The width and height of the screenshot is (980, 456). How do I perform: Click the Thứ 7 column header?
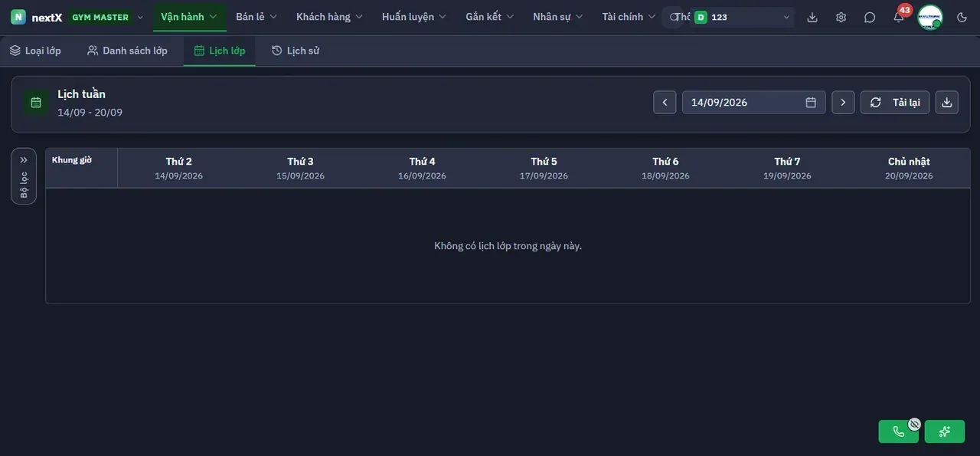[788, 168]
